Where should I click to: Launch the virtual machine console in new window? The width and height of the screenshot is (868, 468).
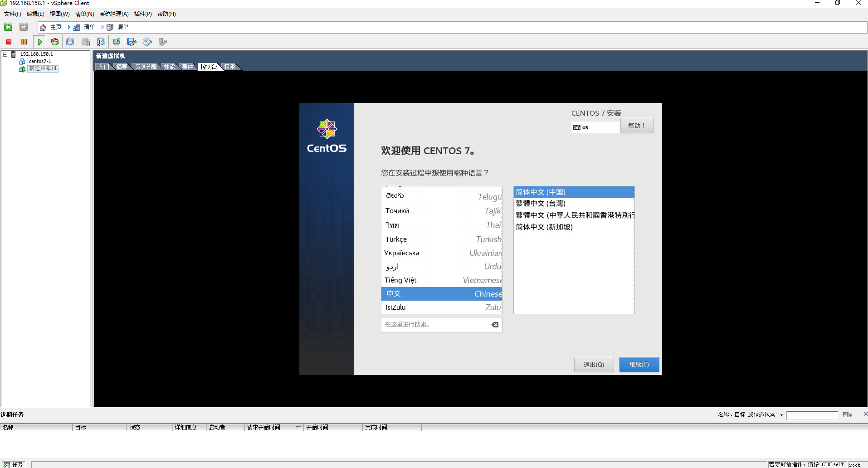tap(117, 42)
